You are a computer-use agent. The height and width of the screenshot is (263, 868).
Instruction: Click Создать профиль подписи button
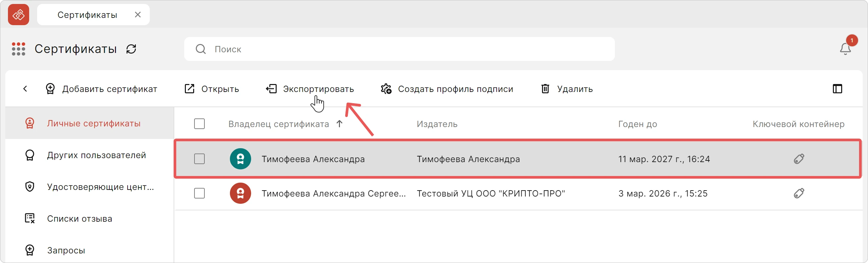click(x=447, y=89)
